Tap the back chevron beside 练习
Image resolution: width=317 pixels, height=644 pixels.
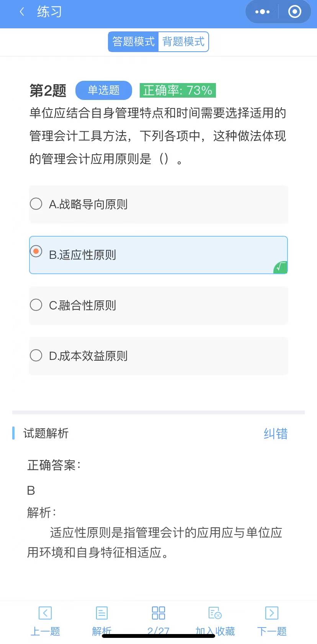(22, 12)
